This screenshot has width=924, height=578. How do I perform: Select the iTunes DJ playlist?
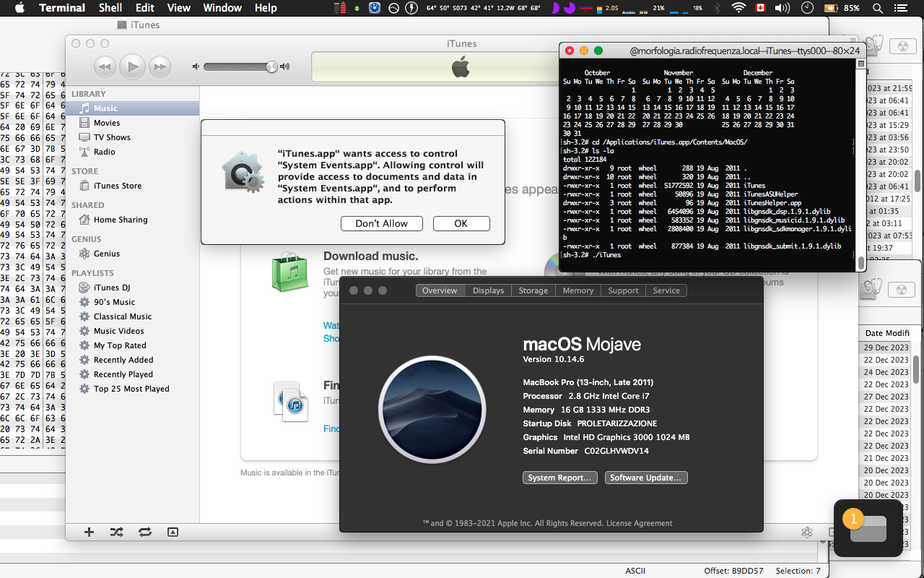(x=111, y=288)
